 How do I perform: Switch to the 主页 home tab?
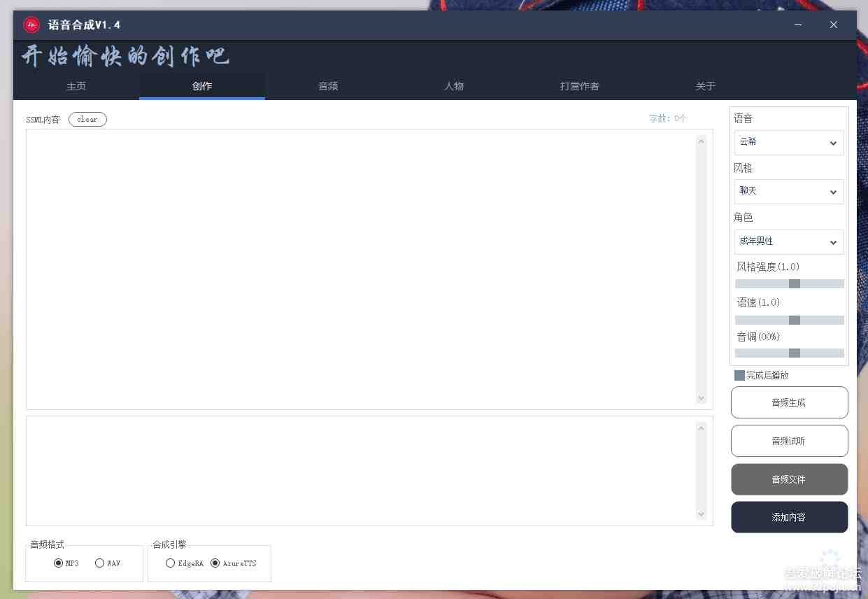(76, 86)
